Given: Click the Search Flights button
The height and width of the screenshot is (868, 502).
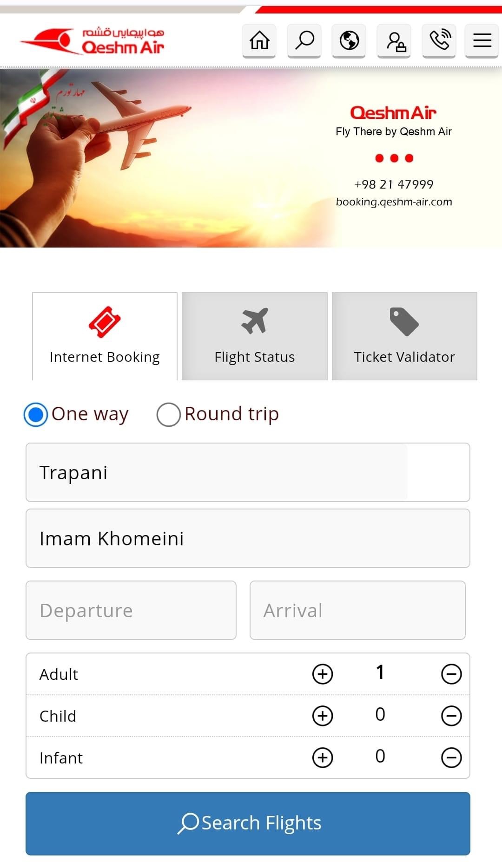Looking at the screenshot, I should click(248, 823).
